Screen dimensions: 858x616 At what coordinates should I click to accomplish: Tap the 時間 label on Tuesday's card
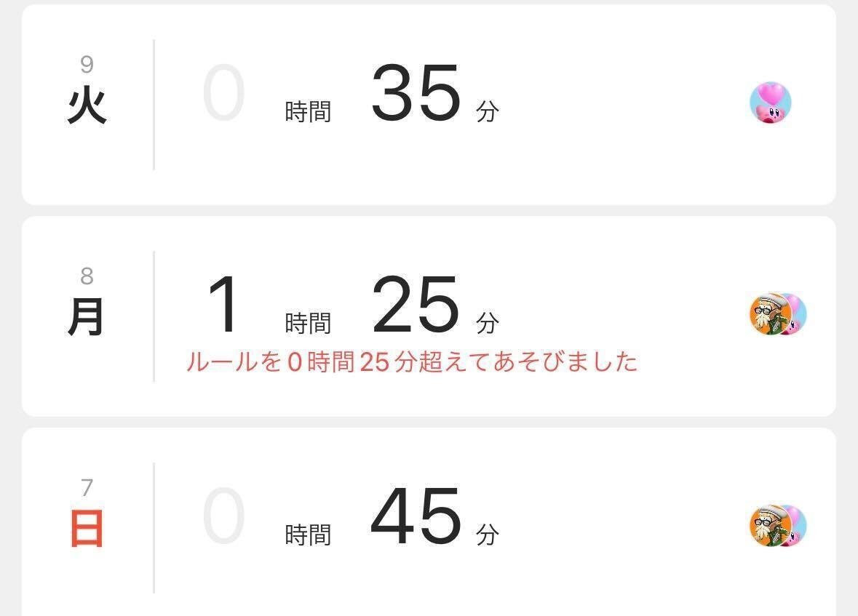pos(308,112)
